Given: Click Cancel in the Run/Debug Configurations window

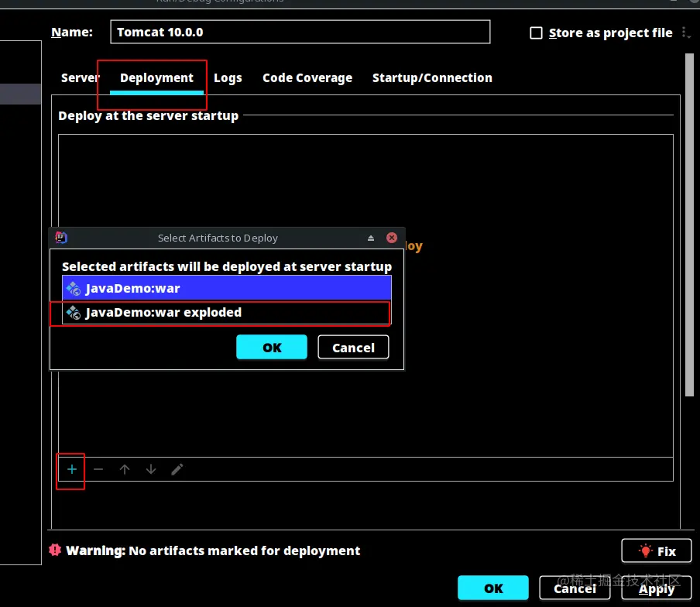Looking at the screenshot, I should pos(575,588).
